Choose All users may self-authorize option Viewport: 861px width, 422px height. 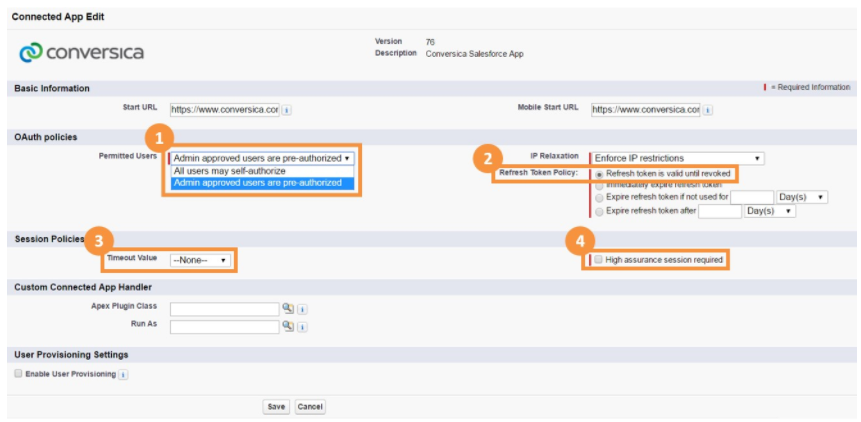click(x=262, y=171)
